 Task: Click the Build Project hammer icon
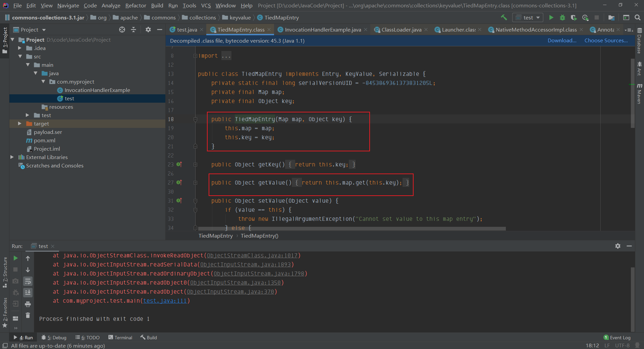click(x=504, y=17)
